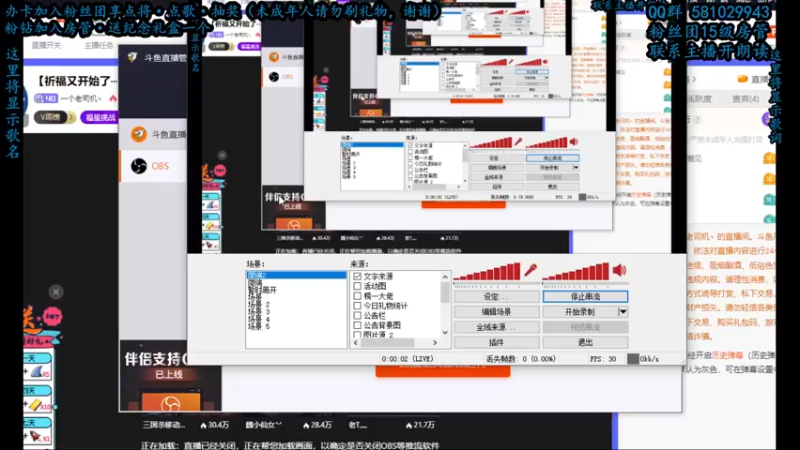Select the rocket gift icon in the gift list
Image resolution: width=800 pixels, height=450 pixels.
tap(37, 437)
